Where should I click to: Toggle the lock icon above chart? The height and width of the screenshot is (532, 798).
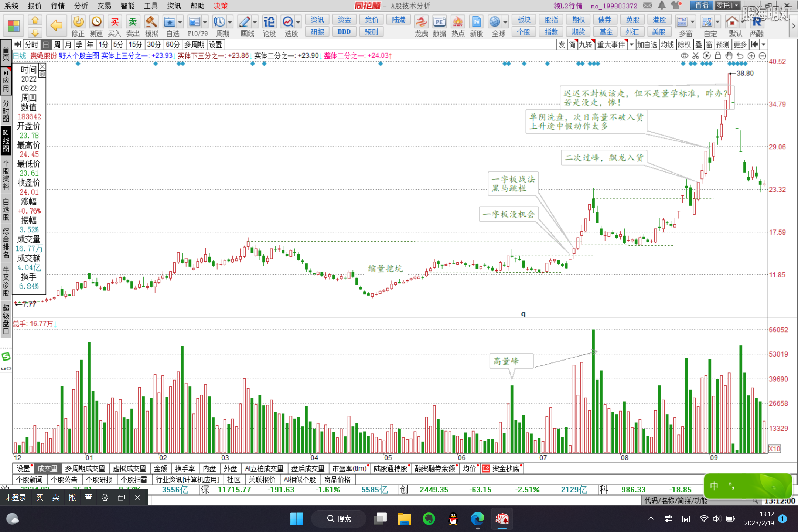pyautogui.click(x=718, y=56)
